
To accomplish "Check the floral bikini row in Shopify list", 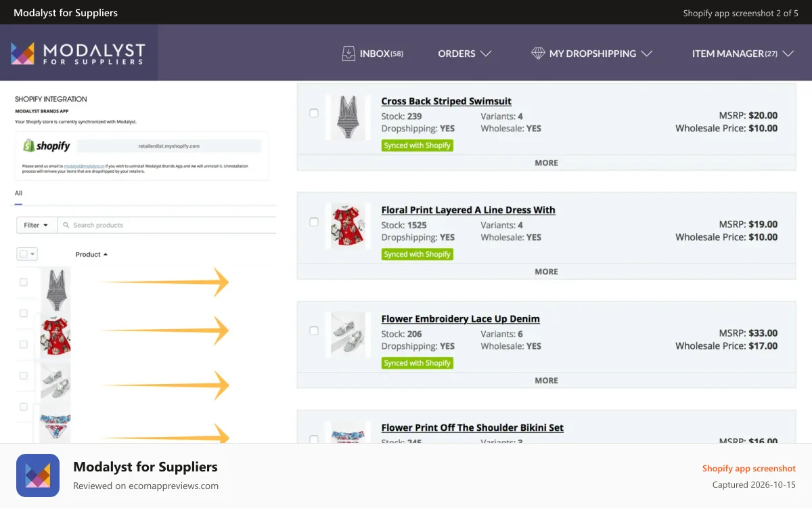I will [24, 407].
